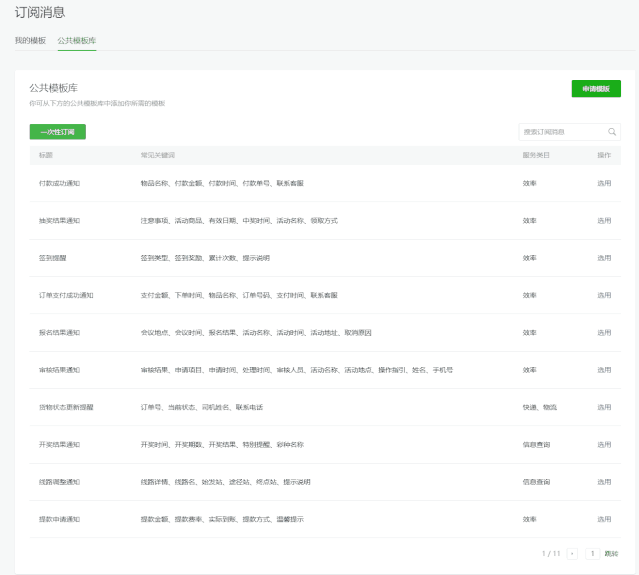
Task: Choose 选用 for 审核结果通知
Action: tap(604, 370)
